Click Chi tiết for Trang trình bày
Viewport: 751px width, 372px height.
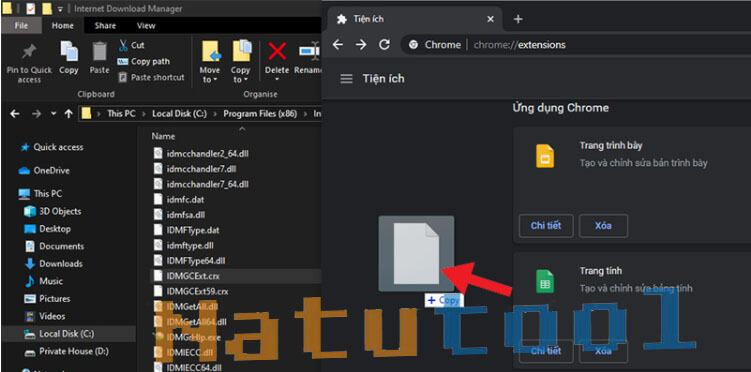tap(546, 225)
